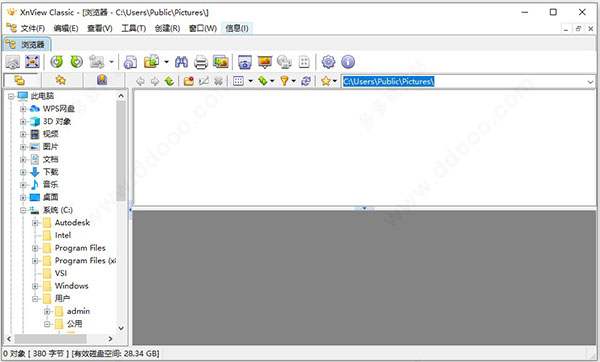Screen dimensions: 600x362
Task: Open the 查看(V) menu
Action: 100,28
